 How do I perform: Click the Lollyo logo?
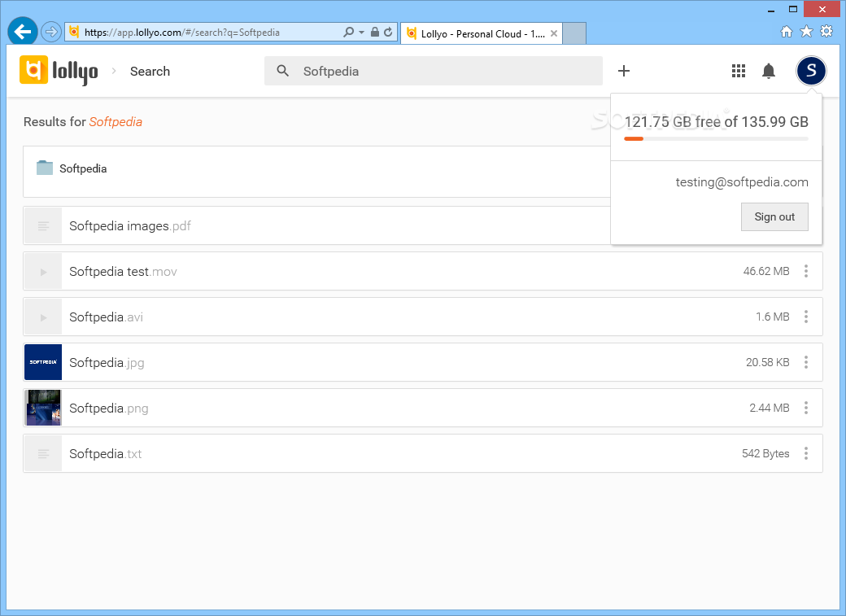coord(59,71)
